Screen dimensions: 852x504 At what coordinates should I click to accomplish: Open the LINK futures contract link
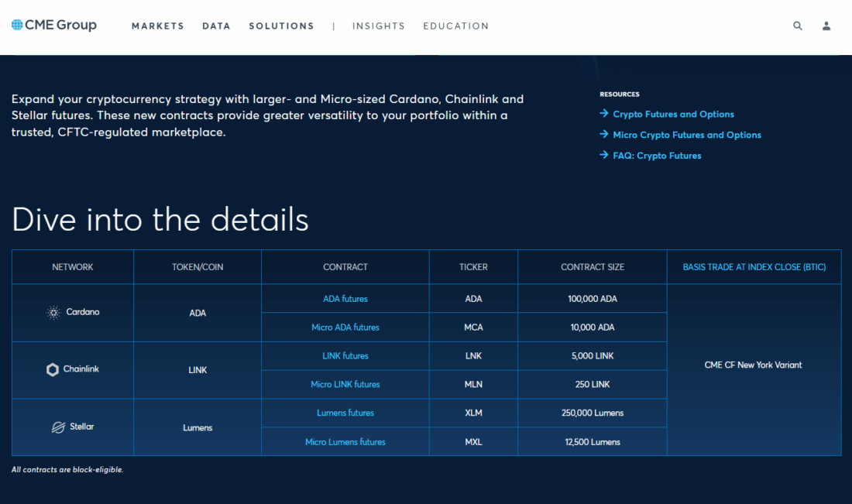tap(345, 355)
